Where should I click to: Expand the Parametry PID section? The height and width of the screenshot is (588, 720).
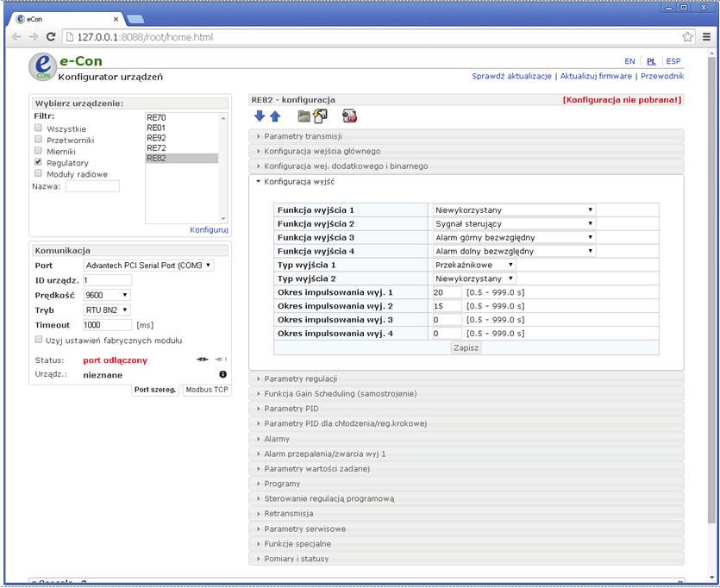[466, 409]
